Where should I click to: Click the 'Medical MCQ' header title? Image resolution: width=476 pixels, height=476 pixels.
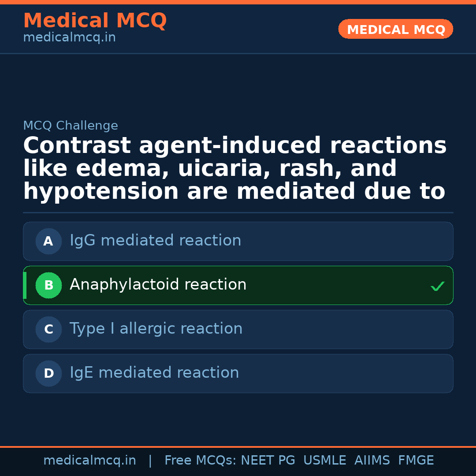pos(95,21)
